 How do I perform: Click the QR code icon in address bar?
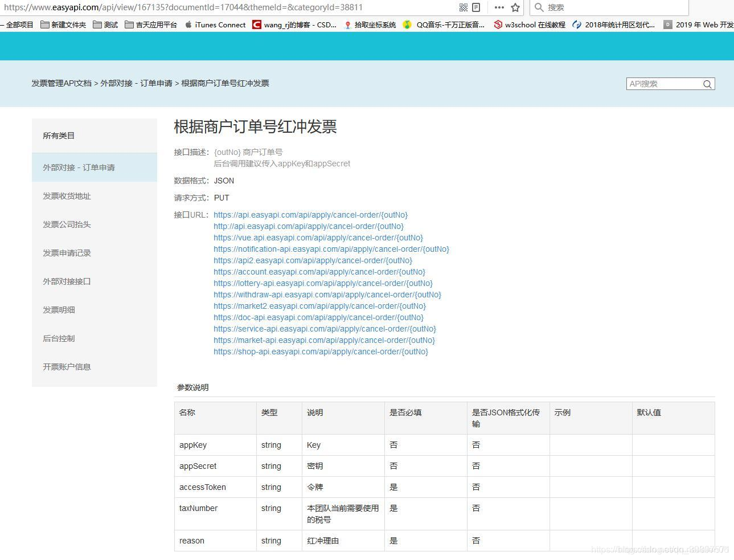(x=464, y=7)
